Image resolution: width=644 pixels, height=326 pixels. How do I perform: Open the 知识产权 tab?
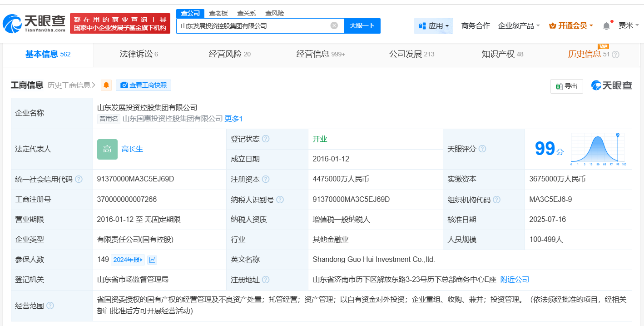[502, 54]
